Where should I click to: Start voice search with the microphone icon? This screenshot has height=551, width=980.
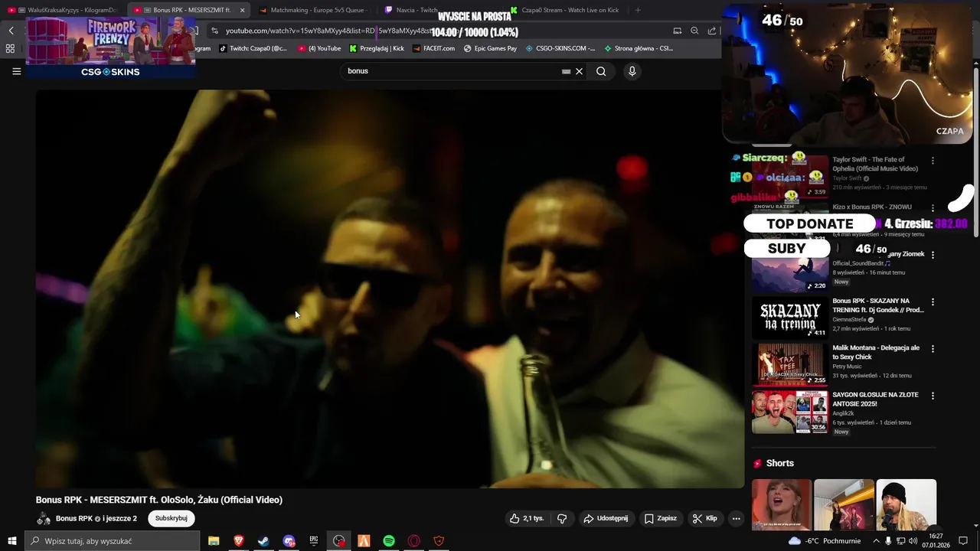click(x=632, y=71)
